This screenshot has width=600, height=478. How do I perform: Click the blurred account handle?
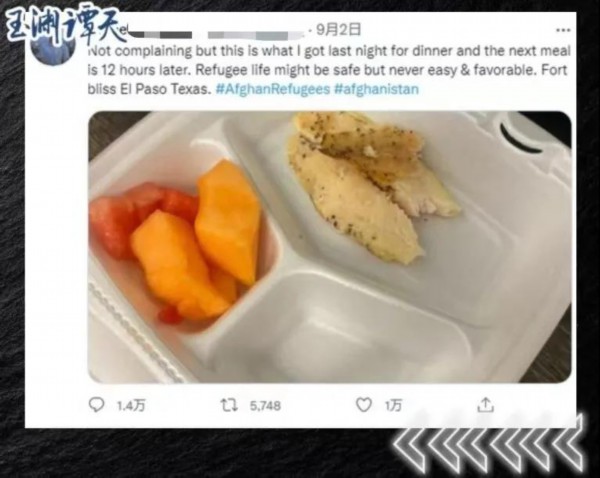[x=254, y=35]
